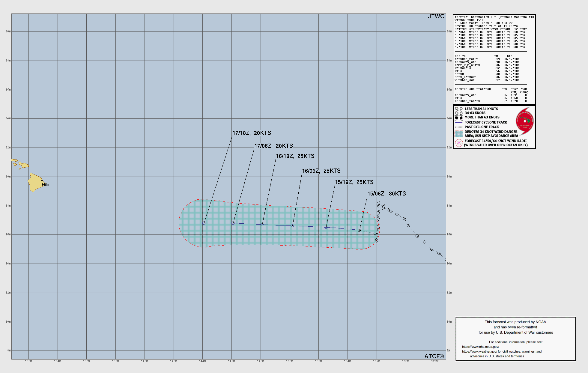Click the 'BEARING AND DISTANCE' table heading
588x373 pixels.
[473, 89]
